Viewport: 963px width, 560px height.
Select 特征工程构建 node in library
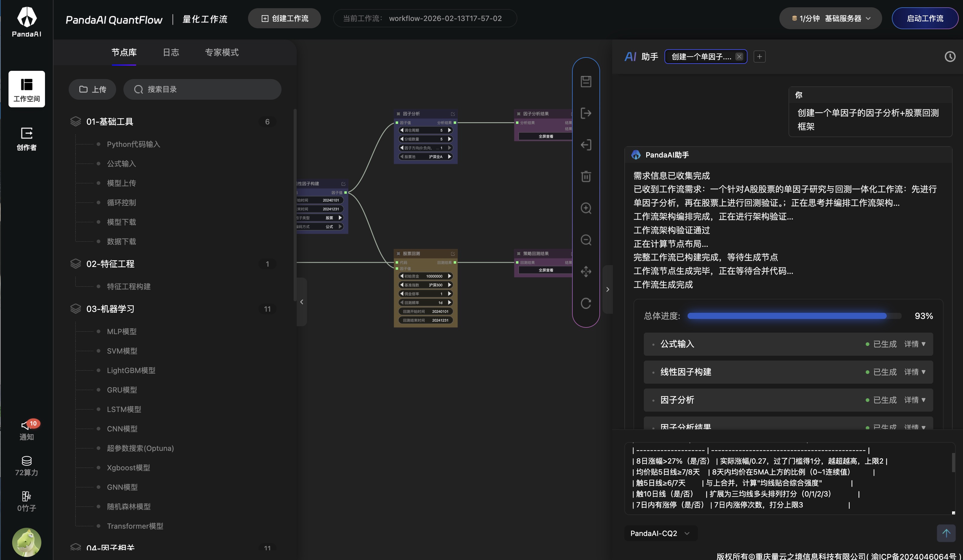pos(128,286)
